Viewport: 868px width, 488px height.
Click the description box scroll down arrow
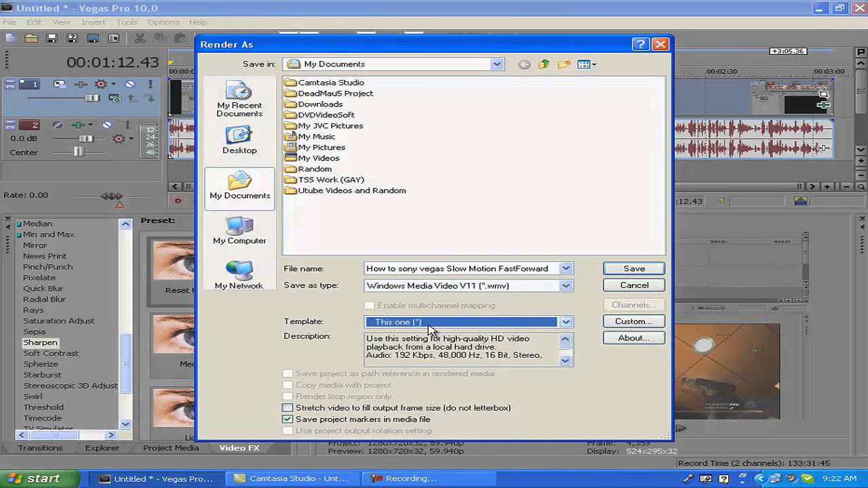(x=566, y=361)
